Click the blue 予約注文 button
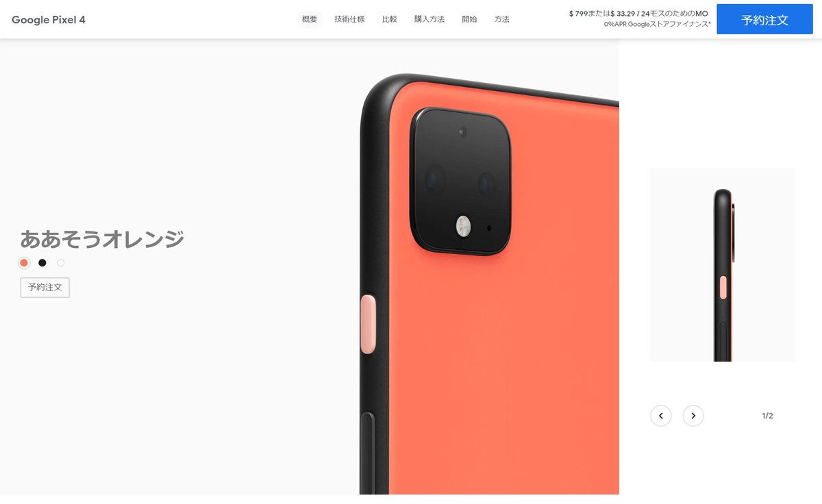822x504 pixels. click(764, 19)
